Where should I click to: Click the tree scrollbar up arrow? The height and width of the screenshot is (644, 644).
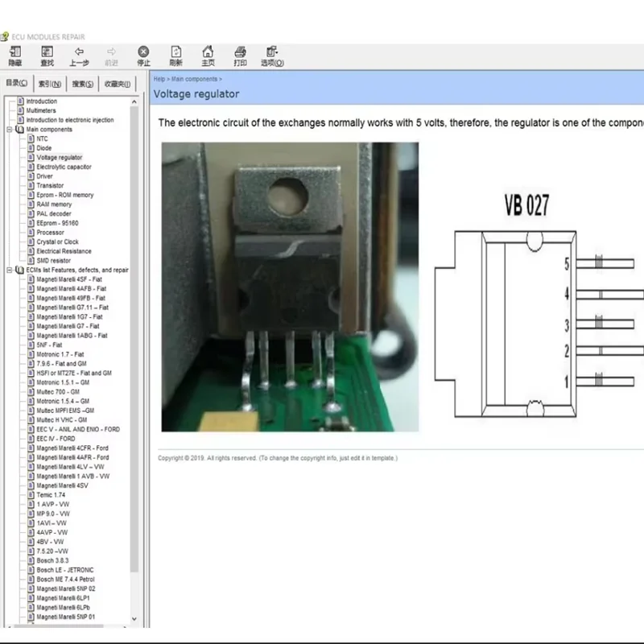(x=134, y=101)
